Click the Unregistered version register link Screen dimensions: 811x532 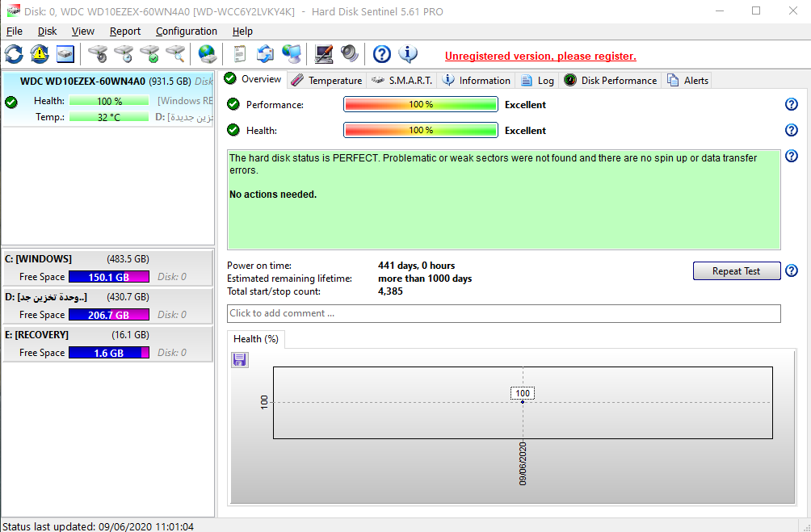click(x=540, y=56)
